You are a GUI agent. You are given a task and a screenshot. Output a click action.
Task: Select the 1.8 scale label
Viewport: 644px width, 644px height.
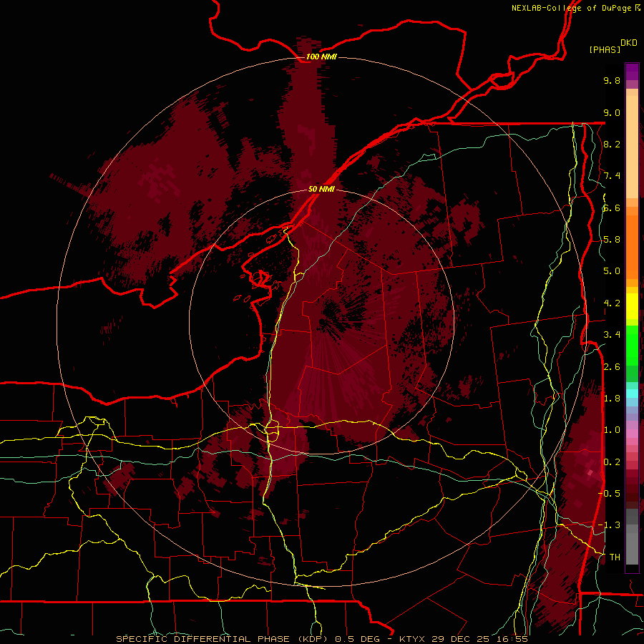(612, 399)
